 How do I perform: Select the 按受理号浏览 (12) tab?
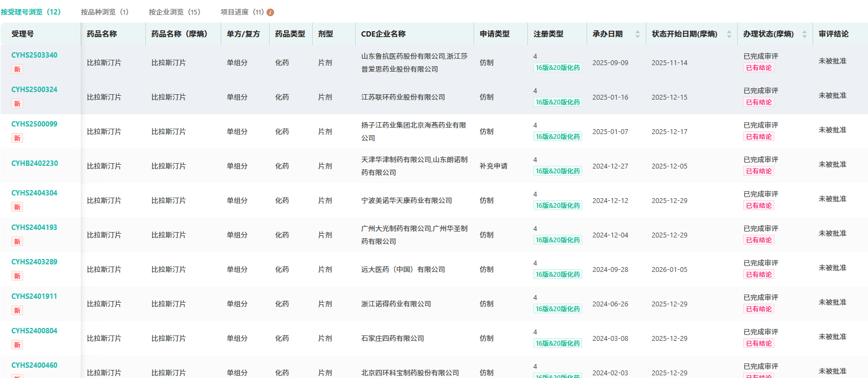[x=31, y=12]
